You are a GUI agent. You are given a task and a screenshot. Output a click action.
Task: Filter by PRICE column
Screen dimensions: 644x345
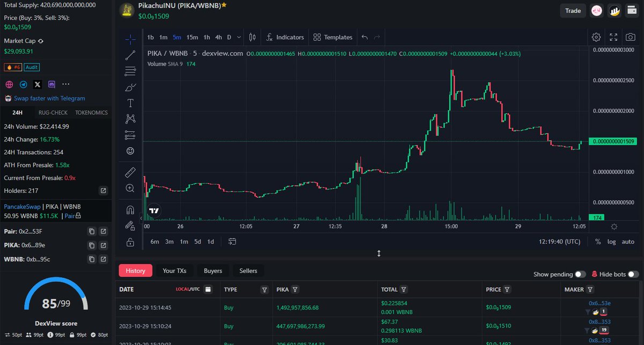pyautogui.click(x=507, y=290)
